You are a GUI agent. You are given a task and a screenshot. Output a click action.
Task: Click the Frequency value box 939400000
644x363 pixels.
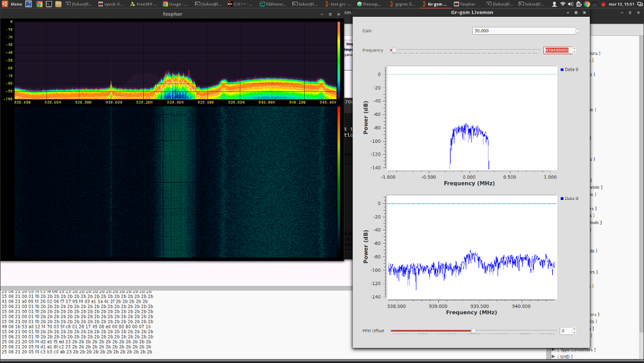click(558, 51)
